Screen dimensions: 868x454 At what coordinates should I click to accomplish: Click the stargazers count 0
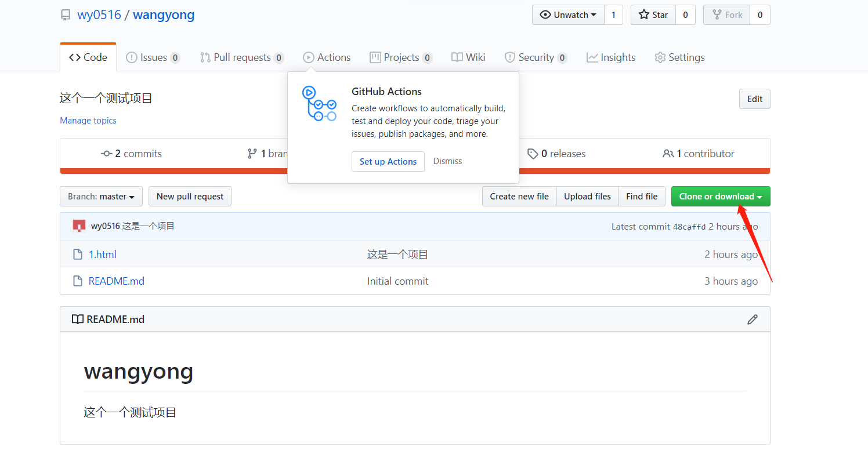click(685, 15)
